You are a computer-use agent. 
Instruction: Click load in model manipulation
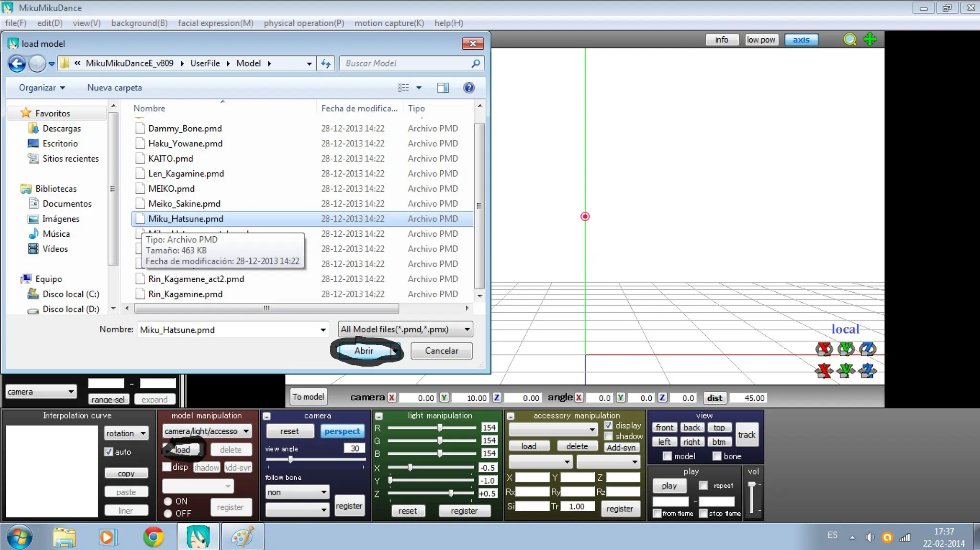coord(182,450)
